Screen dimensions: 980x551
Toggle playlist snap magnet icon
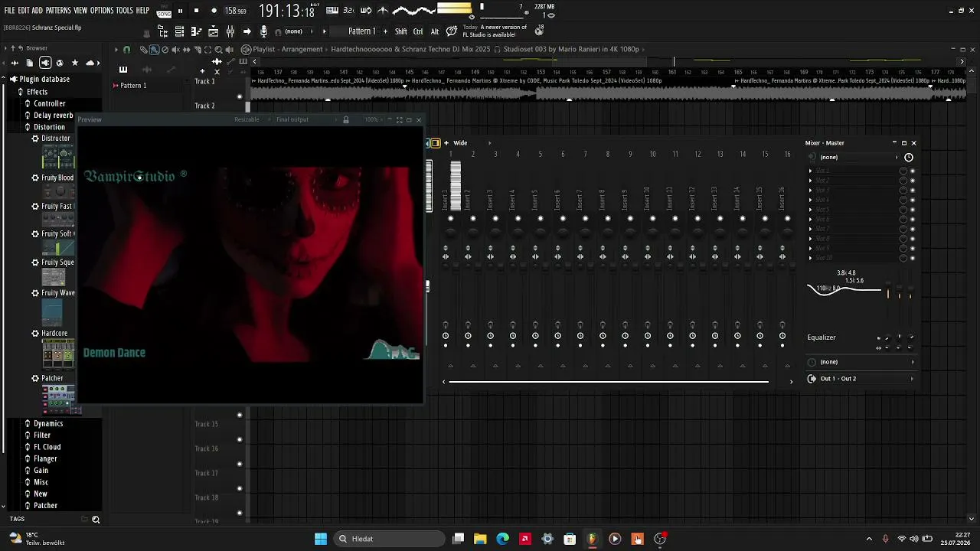coord(126,50)
